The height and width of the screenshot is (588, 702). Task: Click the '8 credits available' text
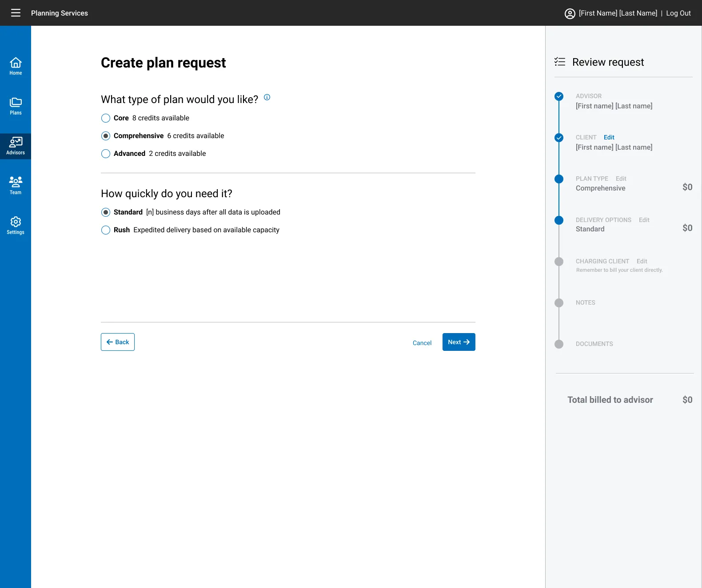pos(161,118)
